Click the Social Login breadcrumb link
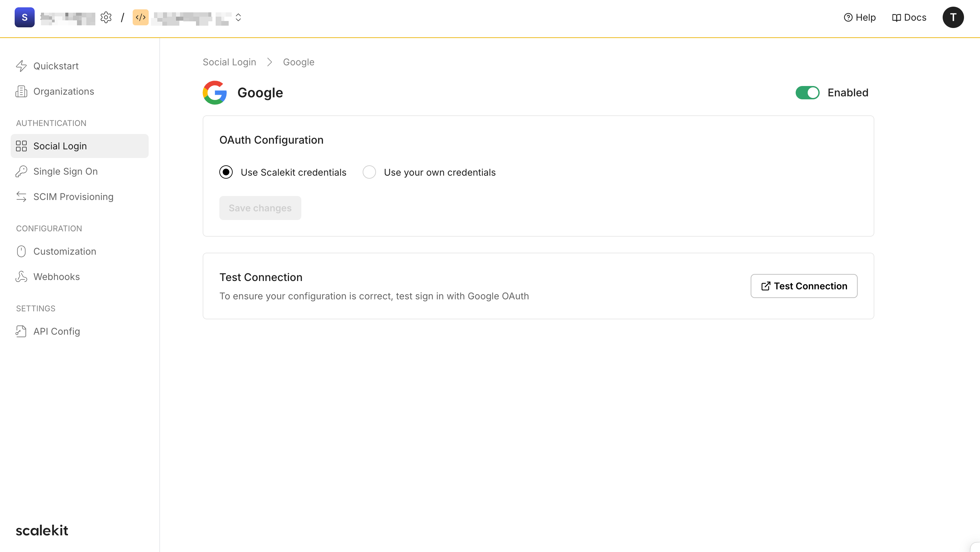 click(x=229, y=62)
